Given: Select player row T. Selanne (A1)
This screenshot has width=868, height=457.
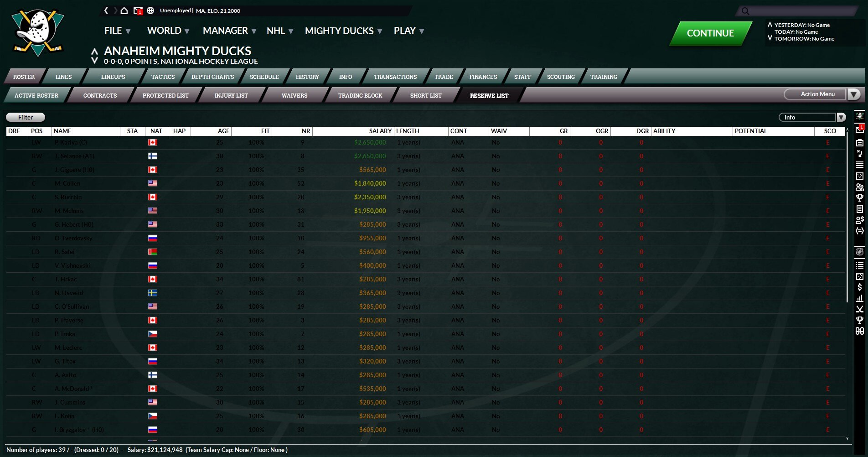Looking at the screenshot, I should 426,156.
